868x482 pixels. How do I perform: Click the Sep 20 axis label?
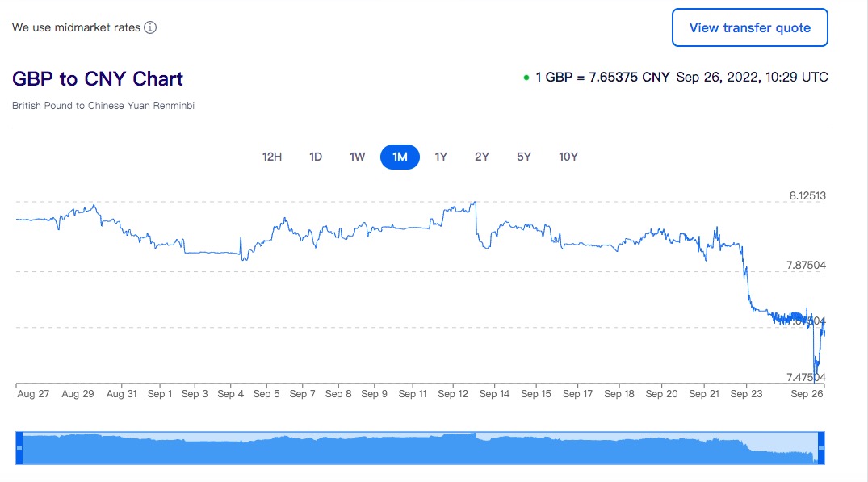(x=661, y=393)
